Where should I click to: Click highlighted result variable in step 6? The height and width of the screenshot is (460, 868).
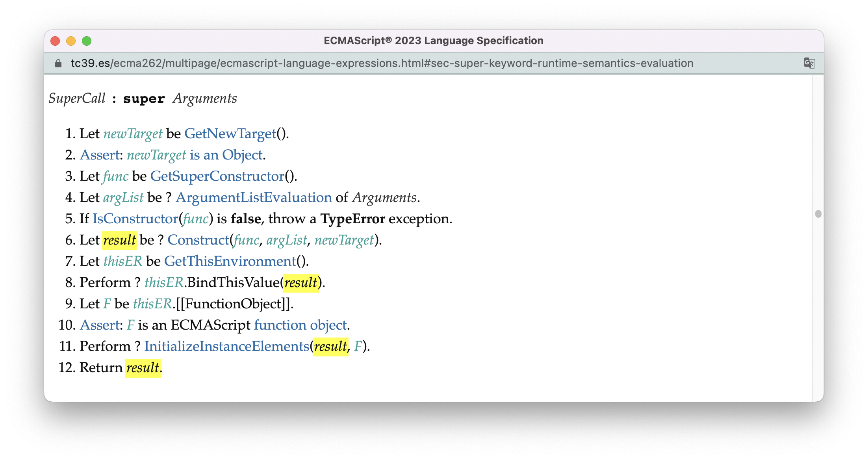click(120, 240)
